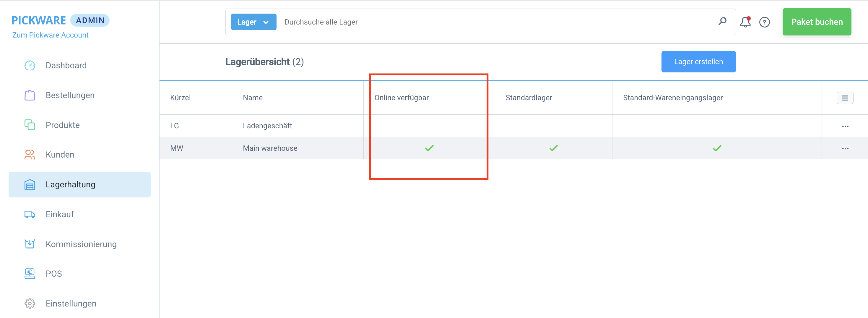Click Online verfügbar checkmark for Main warehouse
This screenshot has height=318, width=868.
click(x=429, y=148)
